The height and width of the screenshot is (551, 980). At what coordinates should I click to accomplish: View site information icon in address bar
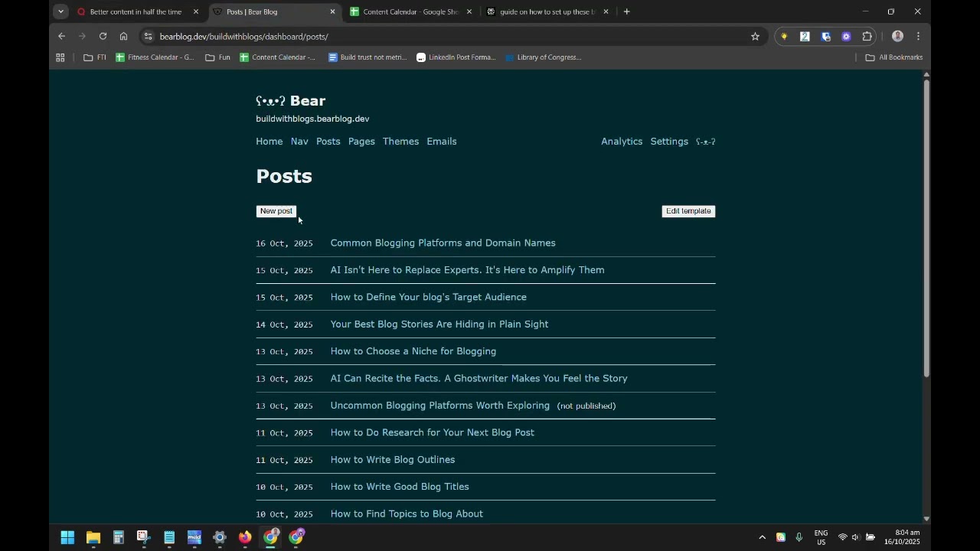tap(149, 36)
